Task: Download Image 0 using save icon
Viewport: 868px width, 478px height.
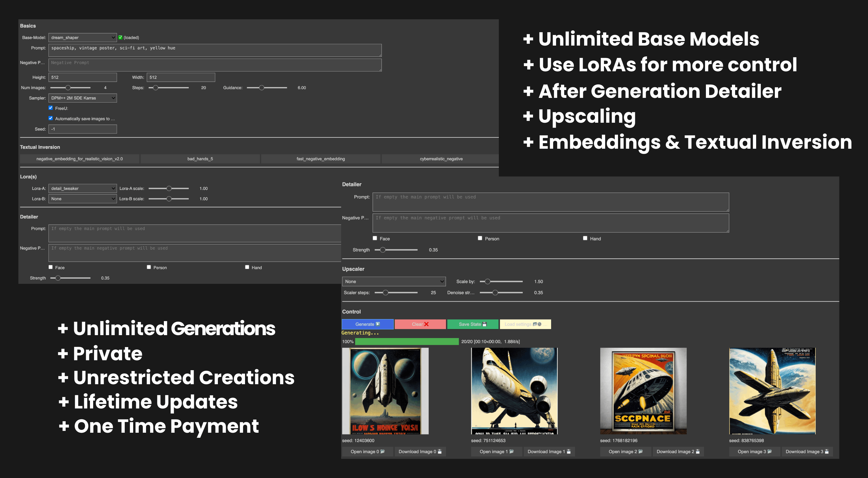Action: (x=420, y=452)
